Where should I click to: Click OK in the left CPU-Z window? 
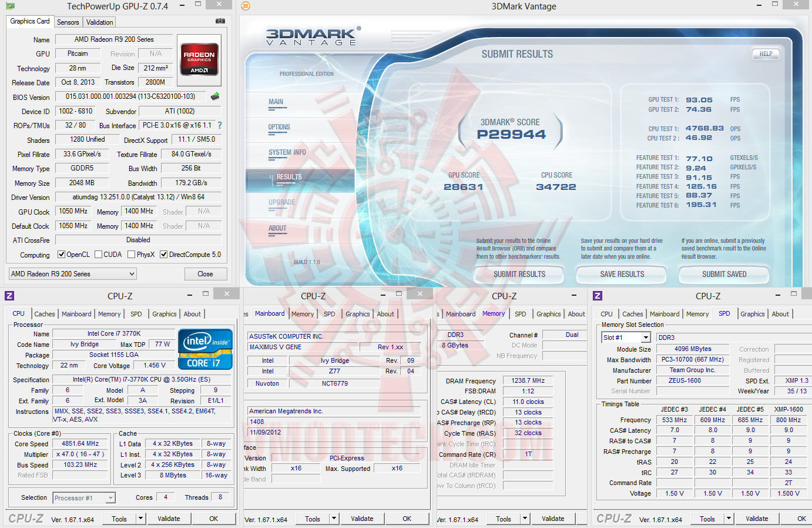[214, 519]
